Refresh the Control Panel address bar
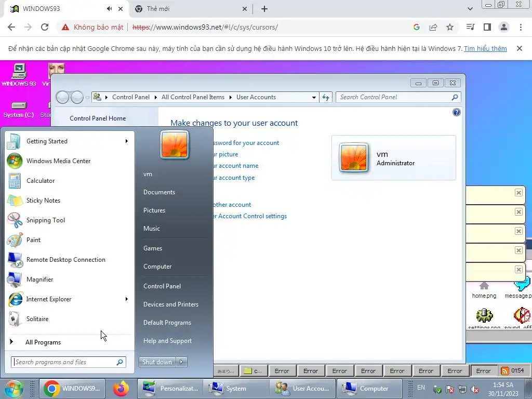 point(326,97)
